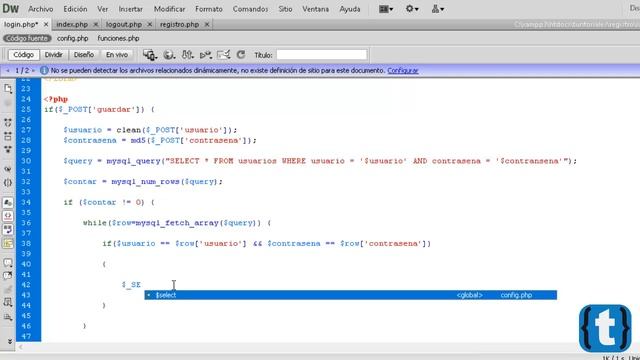Click the info icon in the notification bar
640x360 pixels.
[x=44, y=71]
